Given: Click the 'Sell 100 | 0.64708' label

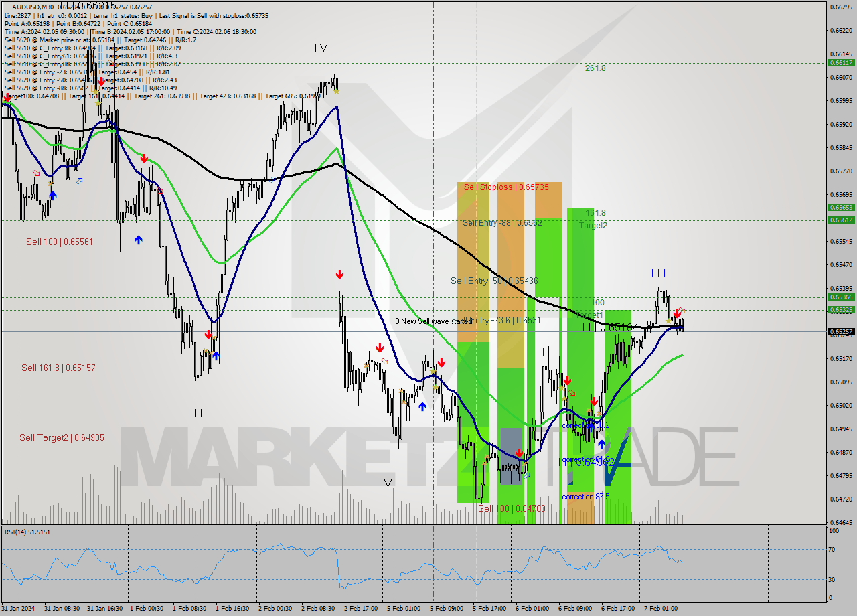Looking at the screenshot, I should (512, 509).
